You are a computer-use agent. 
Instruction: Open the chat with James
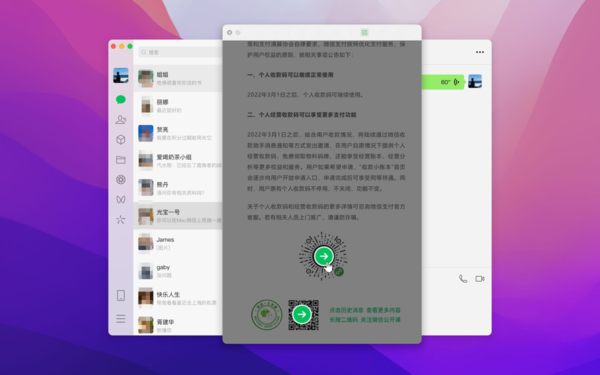coord(178,243)
